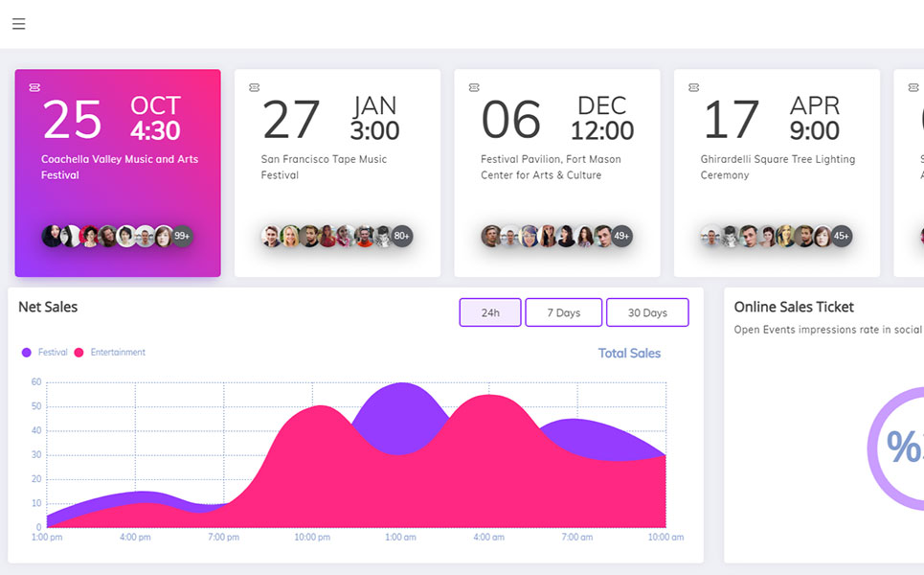This screenshot has height=575, width=924.
Task: Click first avatar on Coachella card
Action: [52, 236]
